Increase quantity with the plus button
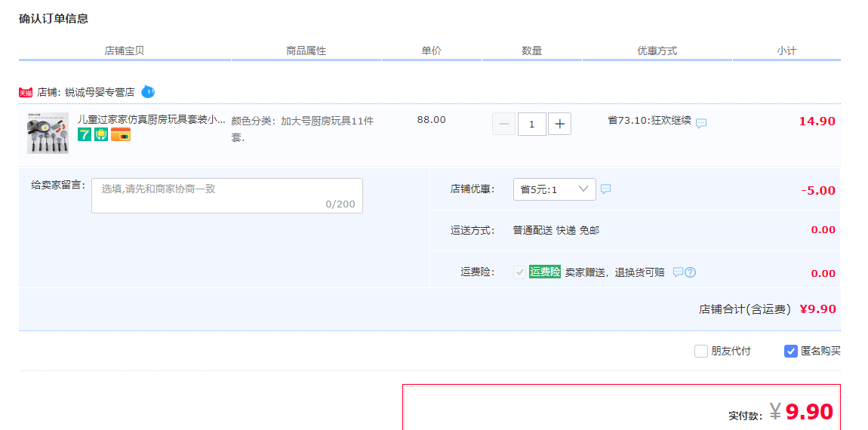The image size is (868, 430). point(559,124)
